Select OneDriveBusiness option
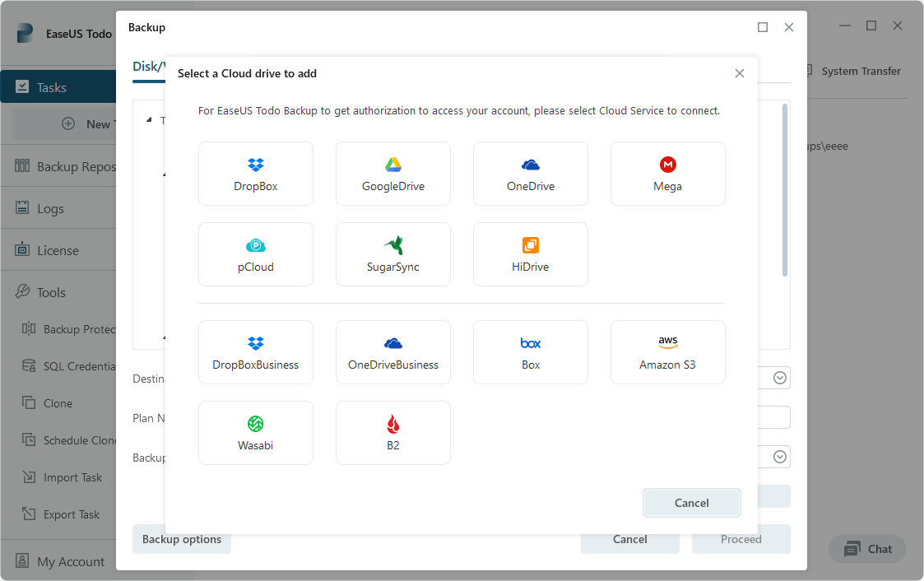The width and height of the screenshot is (924, 581). [393, 352]
